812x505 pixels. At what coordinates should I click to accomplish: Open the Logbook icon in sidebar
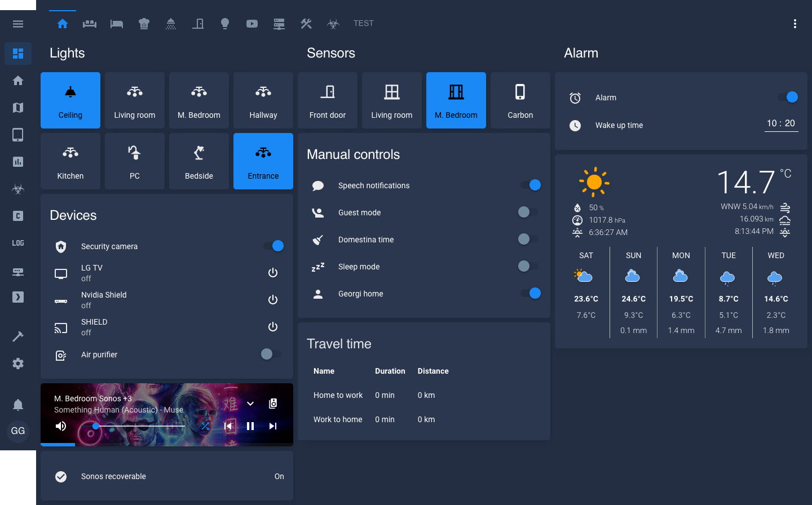(x=18, y=243)
